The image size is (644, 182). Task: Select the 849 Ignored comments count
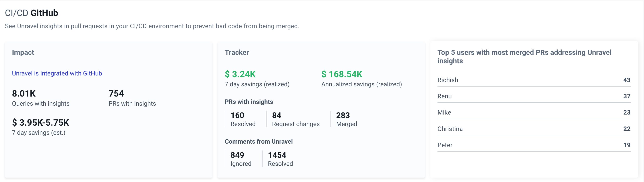(x=237, y=155)
